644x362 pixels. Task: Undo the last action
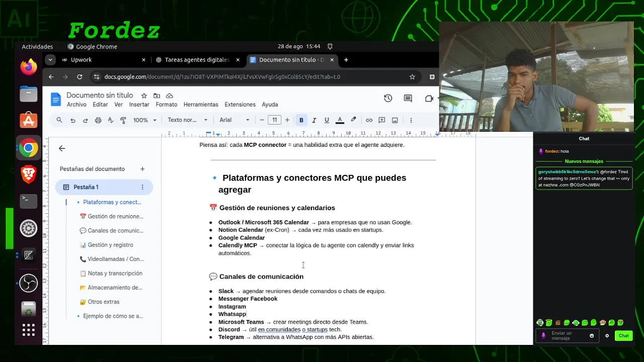click(73, 120)
